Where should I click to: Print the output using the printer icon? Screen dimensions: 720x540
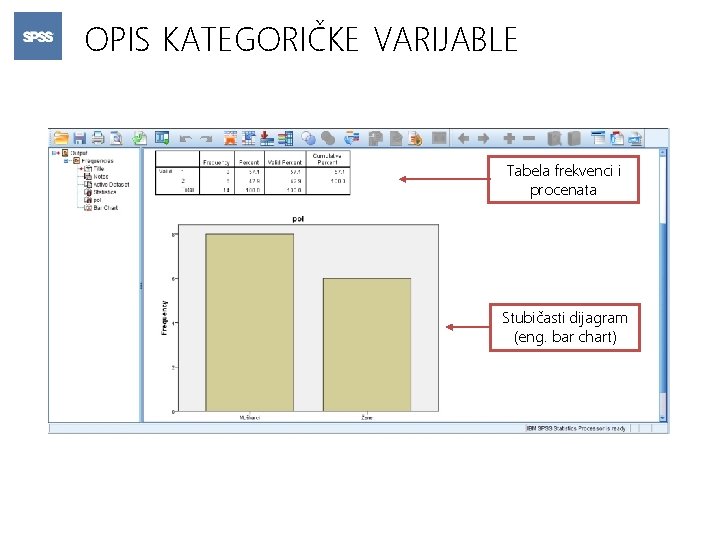point(98,138)
